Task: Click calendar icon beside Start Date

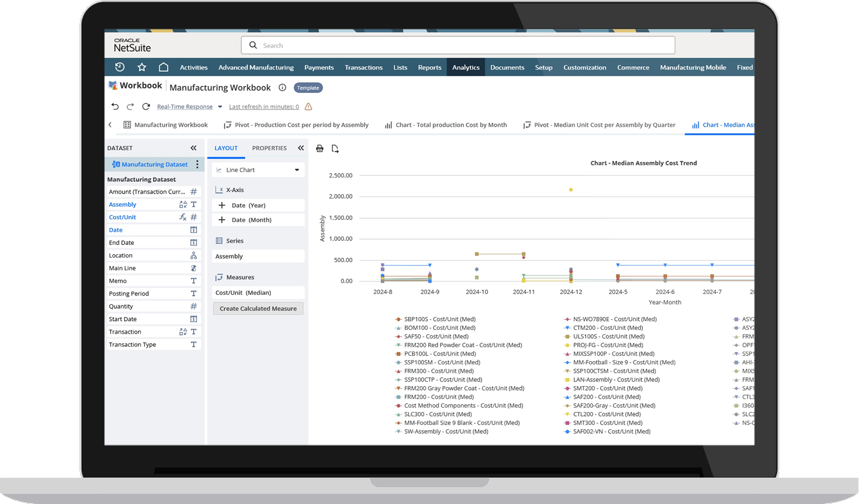Action: click(194, 319)
